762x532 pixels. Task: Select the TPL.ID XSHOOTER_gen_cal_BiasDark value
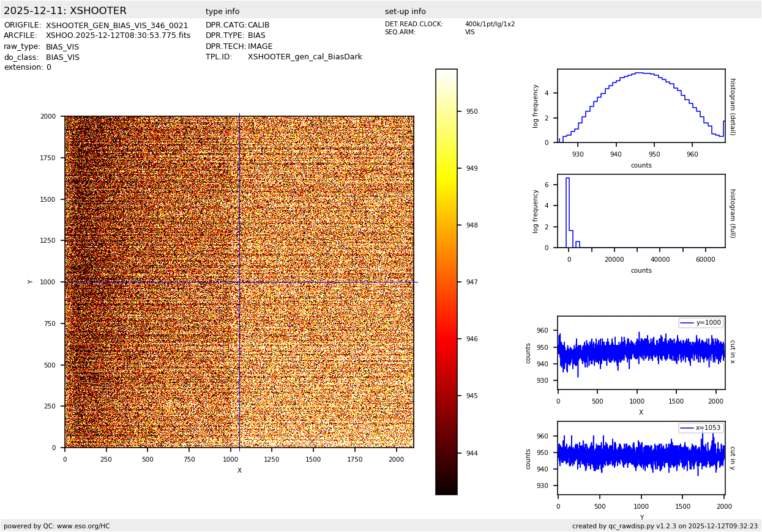[305, 57]
